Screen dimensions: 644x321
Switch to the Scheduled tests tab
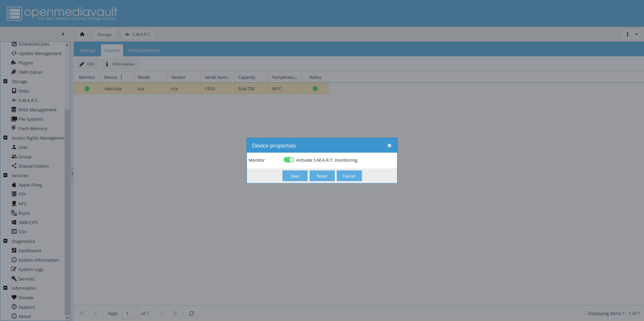click(144, 51)
